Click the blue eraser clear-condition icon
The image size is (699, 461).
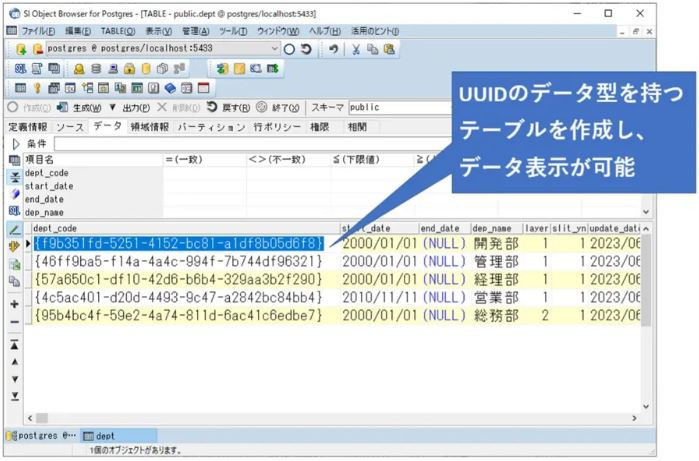tap(14, 194)
